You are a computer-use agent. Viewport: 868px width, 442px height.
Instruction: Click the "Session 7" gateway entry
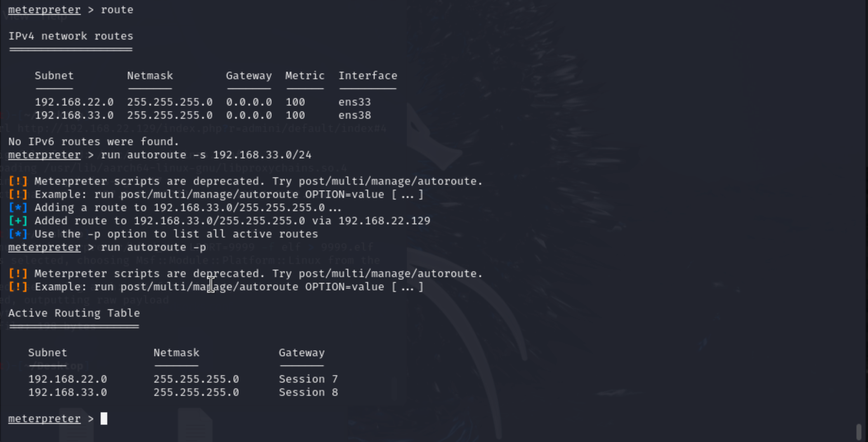tap(308, 379)
